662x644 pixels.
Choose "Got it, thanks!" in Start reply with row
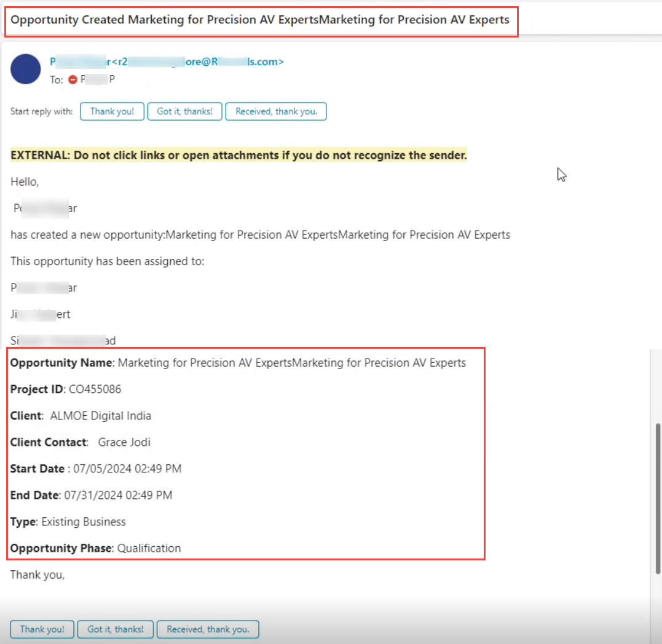184,111
